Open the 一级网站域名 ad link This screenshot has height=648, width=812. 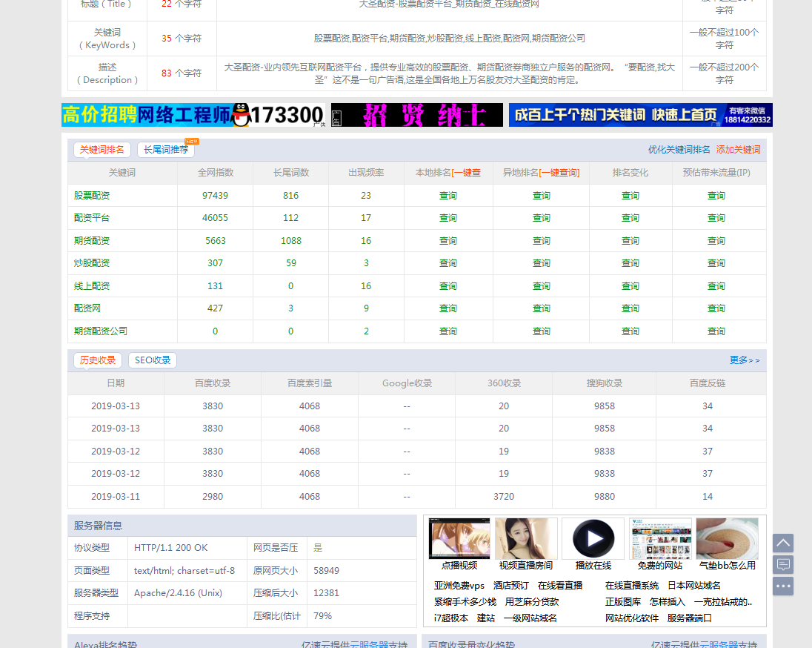[530, 618]
